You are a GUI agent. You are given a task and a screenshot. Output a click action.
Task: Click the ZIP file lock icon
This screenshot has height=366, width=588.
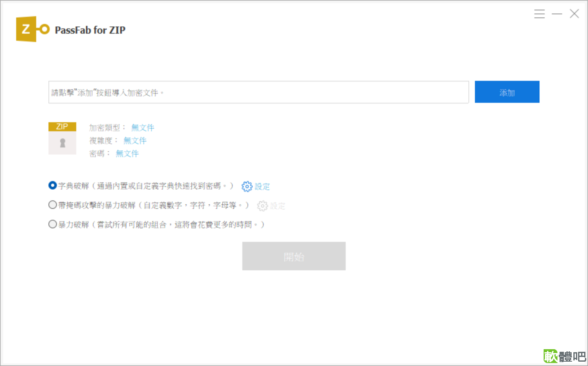click(x=62, y=138)
